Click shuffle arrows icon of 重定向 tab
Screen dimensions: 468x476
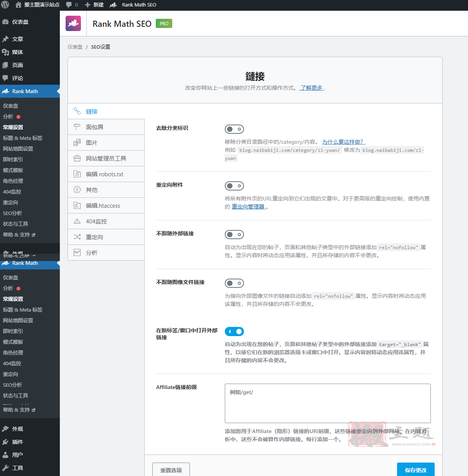click(x=77, y=237)
